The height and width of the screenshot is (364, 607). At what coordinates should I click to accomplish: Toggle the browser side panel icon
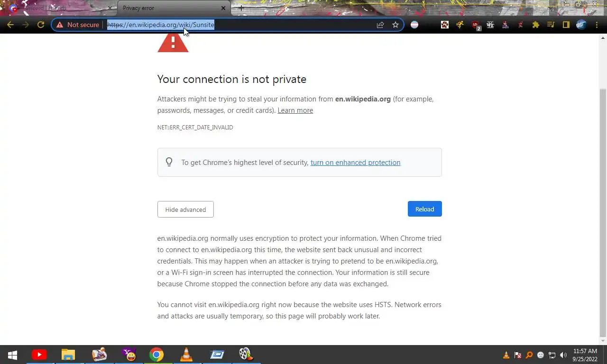point(566,25)
